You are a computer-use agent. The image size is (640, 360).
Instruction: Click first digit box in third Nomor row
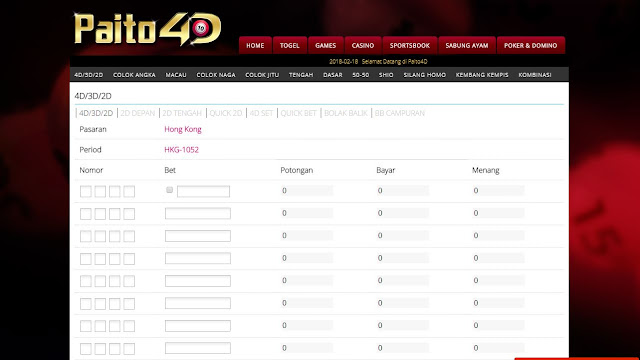point(86,236)
